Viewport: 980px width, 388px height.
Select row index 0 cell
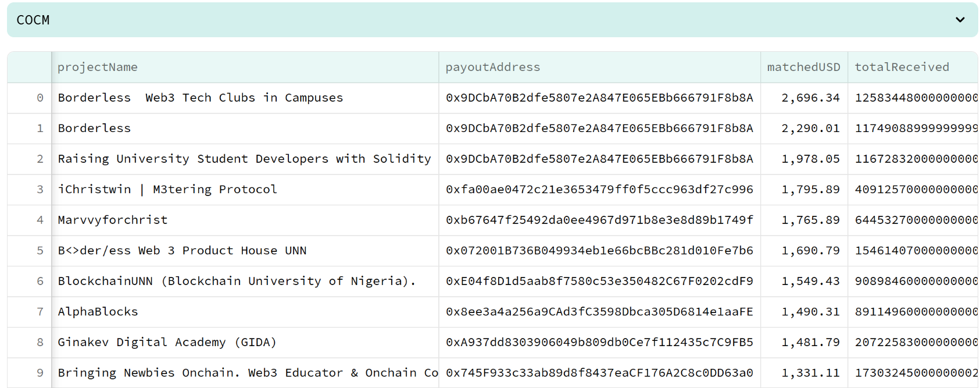tap(29, 98)
